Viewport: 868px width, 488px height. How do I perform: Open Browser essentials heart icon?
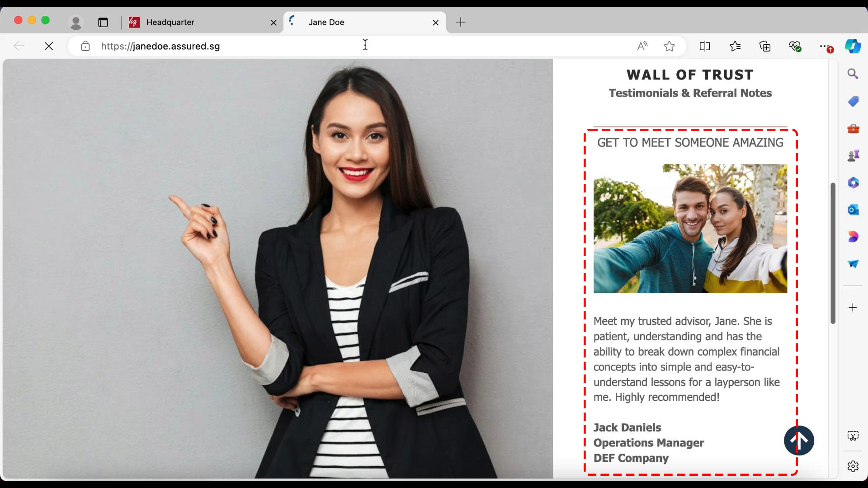point(795,46)
